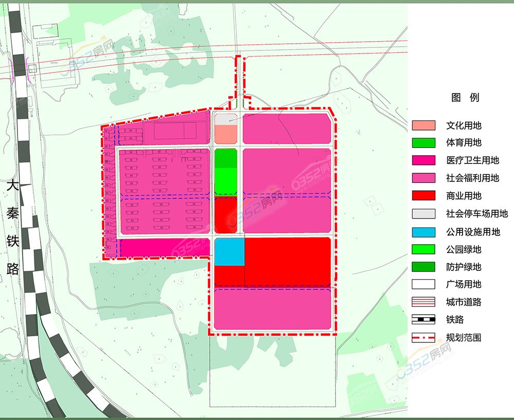
Task: Click the 规划范围 dash-dot legend symbol
Action: click(423, 338)
